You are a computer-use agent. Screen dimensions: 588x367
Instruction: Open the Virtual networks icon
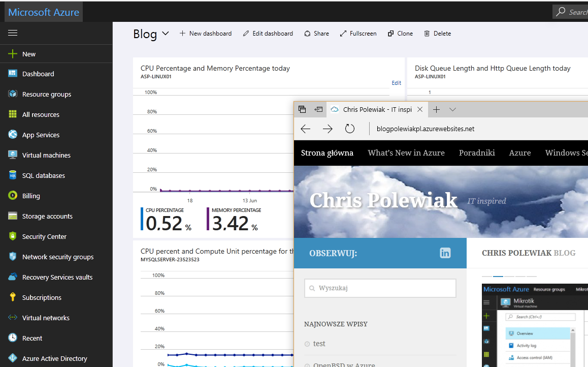click(13, 318)
